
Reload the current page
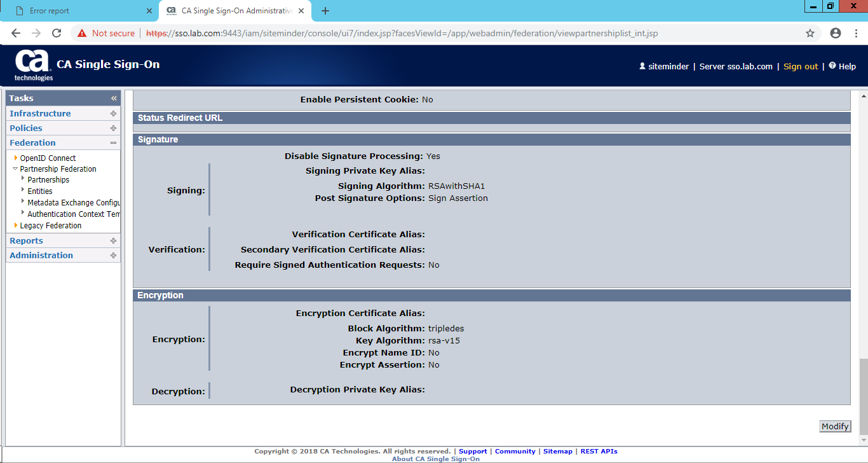click(57, 33)
